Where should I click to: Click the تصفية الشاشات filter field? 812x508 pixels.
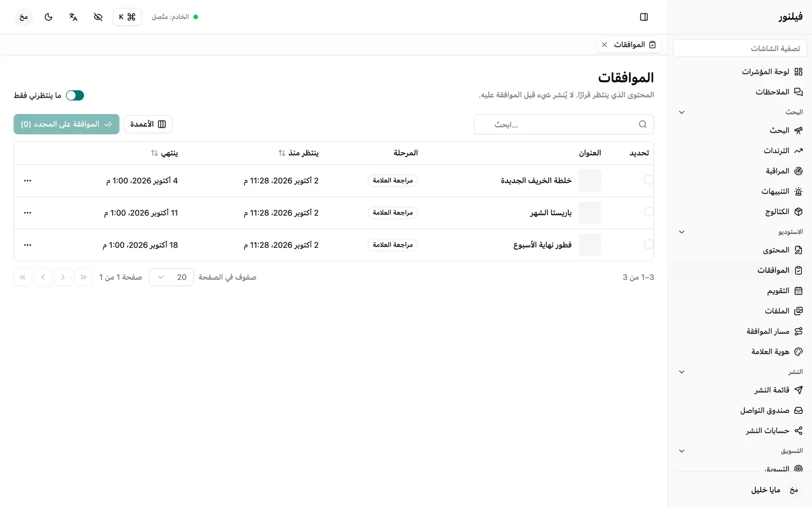tap(740, 49)
